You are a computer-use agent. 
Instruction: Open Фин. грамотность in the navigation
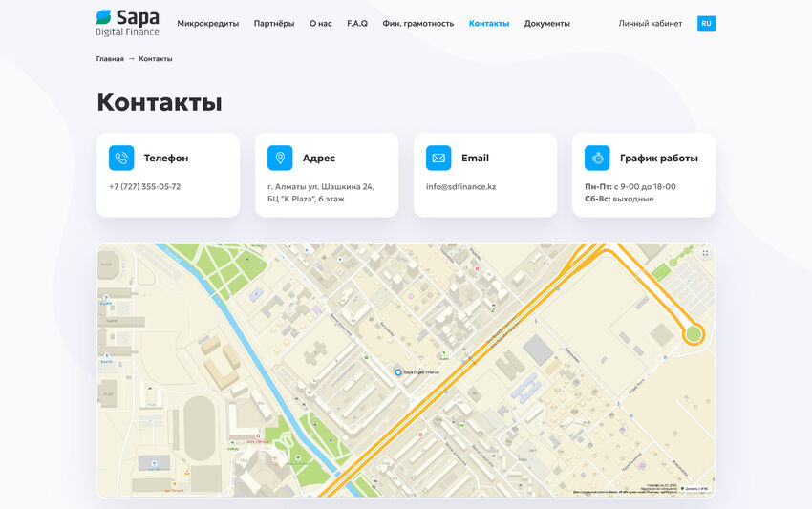[418, 23]
